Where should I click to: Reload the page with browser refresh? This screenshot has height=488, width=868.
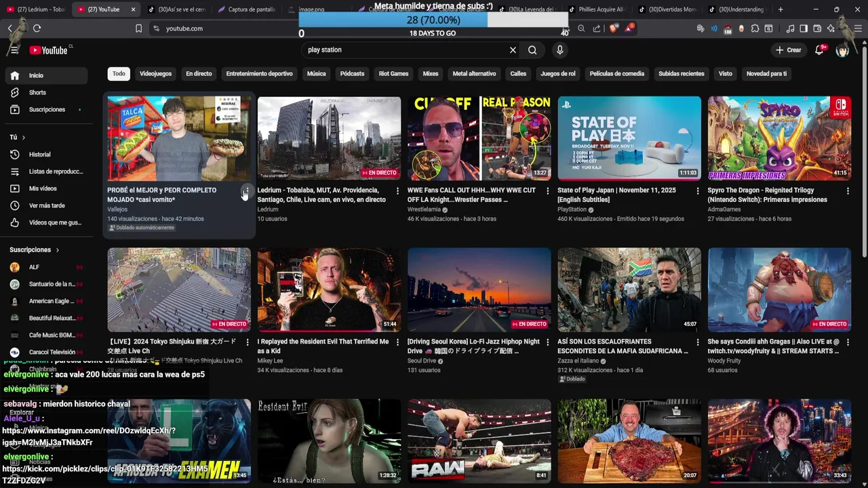[x=37, y=28]
